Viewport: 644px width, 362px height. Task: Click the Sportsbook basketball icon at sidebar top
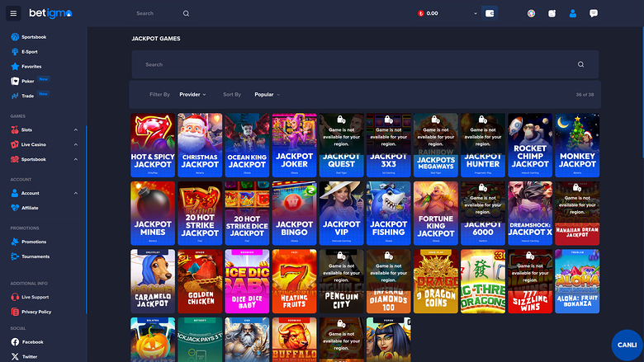[15, 37]
